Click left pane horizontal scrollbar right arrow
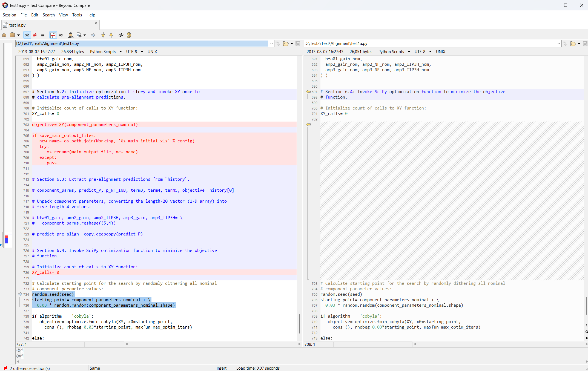The width and height of the screenshot is (588, 371). (299, 344)
